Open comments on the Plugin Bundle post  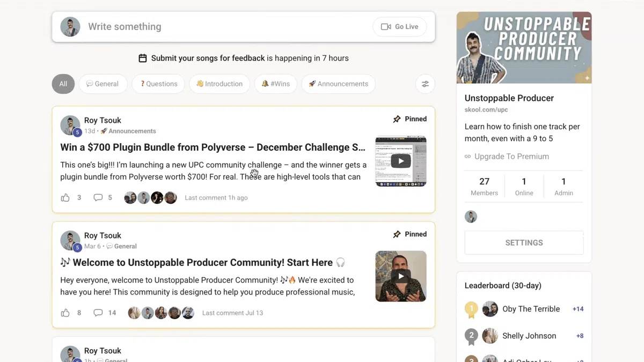[x=98, y=197]
